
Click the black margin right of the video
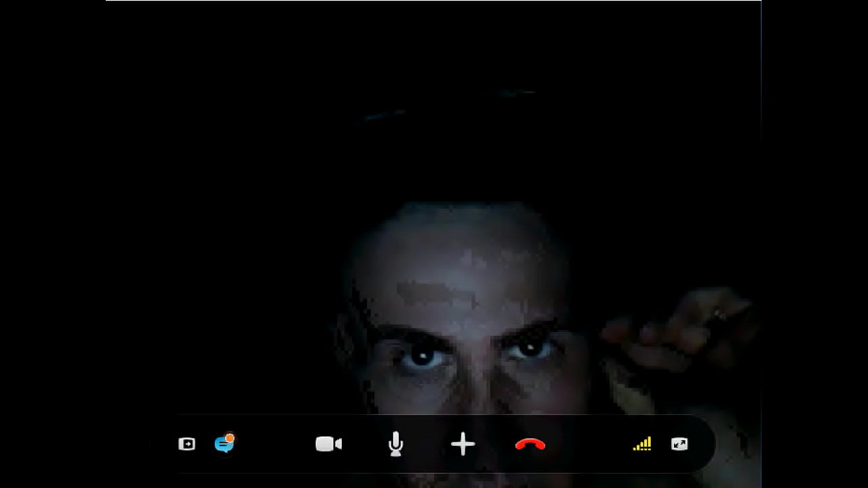[814, 244]
